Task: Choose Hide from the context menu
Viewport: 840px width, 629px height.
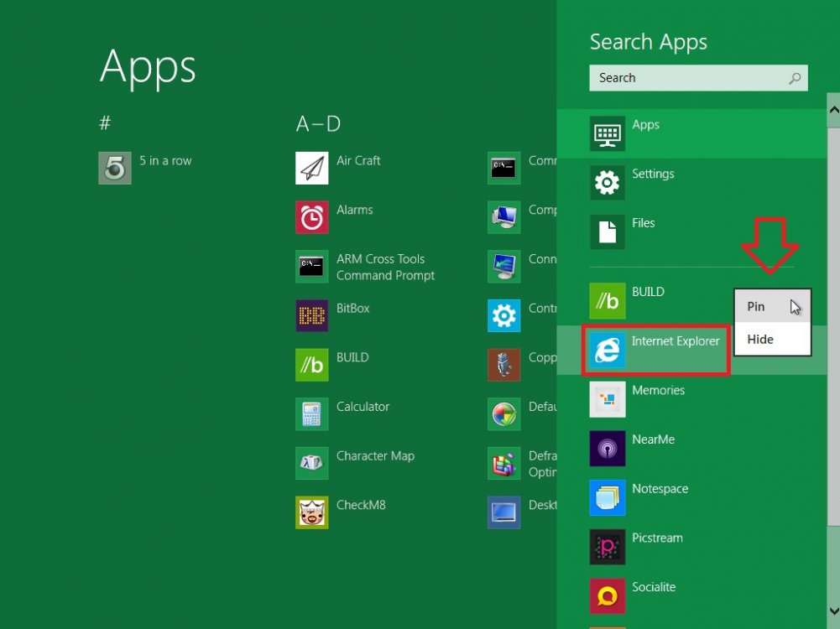Action: point(760,340)
